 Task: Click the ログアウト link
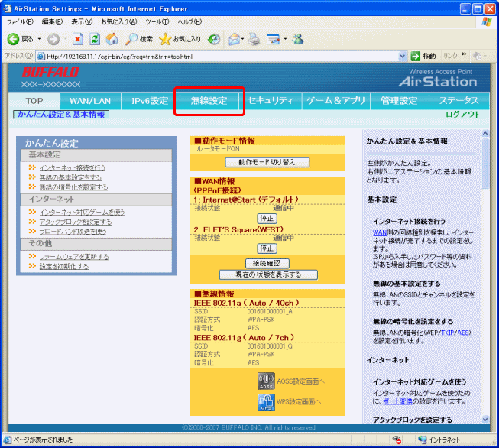tap(462, 115)
